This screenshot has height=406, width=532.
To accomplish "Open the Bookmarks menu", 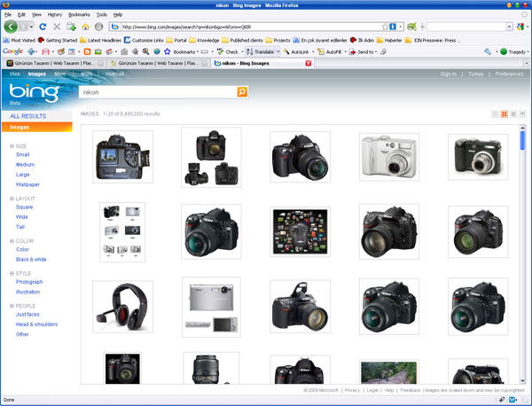I will 79,14.
